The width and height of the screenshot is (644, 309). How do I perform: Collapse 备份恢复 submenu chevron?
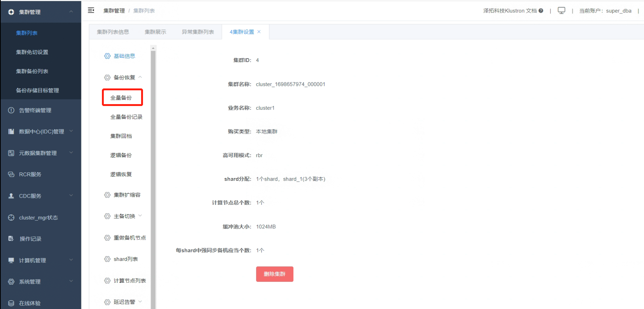140,77
